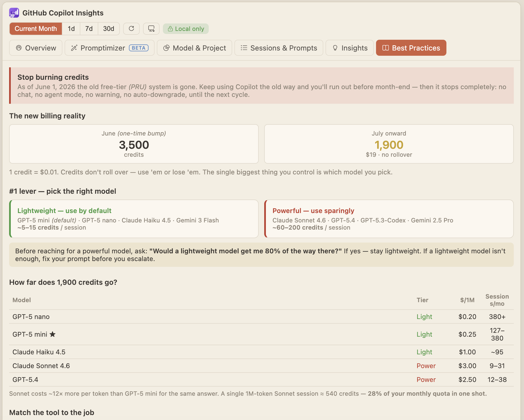
Task: Click the $3.00 price for Claude Sonnet 4.6
Action: [467, 366]
